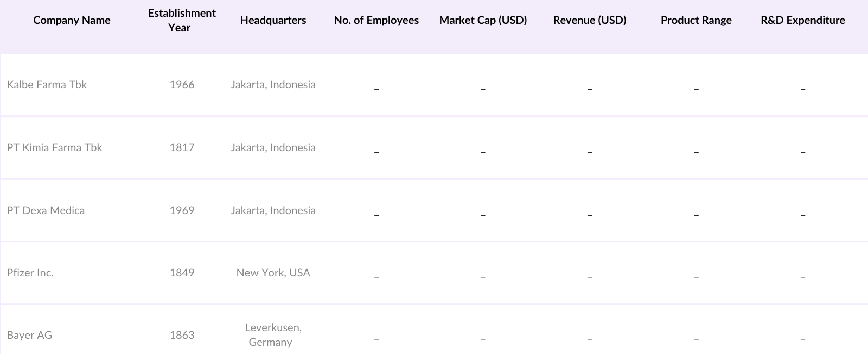Click establishment year 1849
The width and height of the screenshot is (868, 354).
click(182, 273)
